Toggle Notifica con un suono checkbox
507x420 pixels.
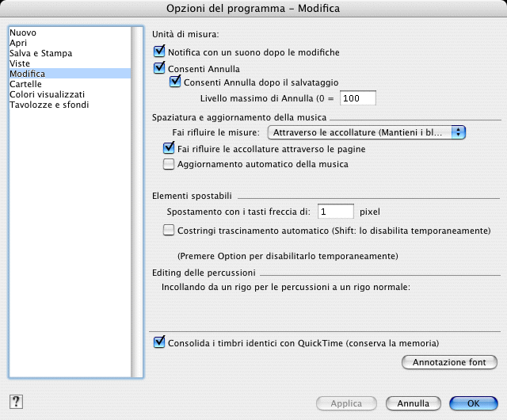(x=160, y=52)
